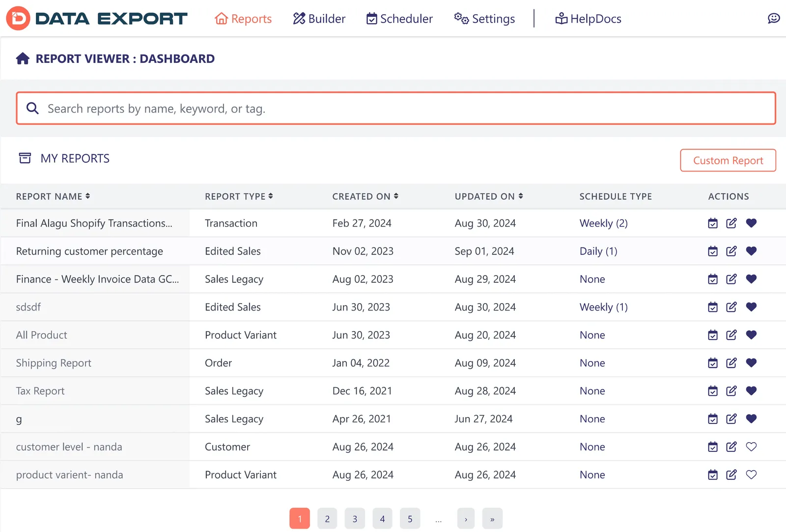Viewport: 786px width, 532px height.
Task: Open Daily (1) schedule link
Action: [598, 252]
